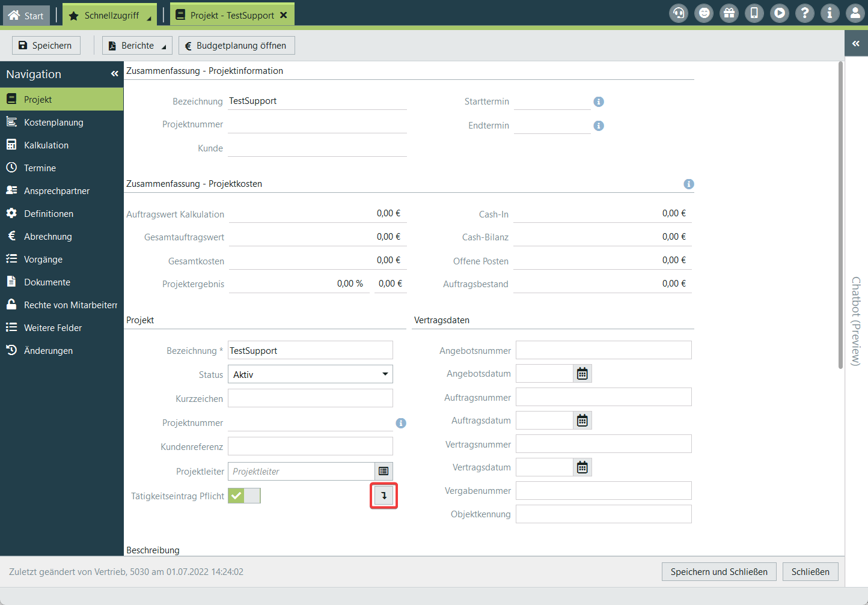
Task: Toggle the Tätigkeitseintrag Pflicht switch
Action: coord(244,496)
